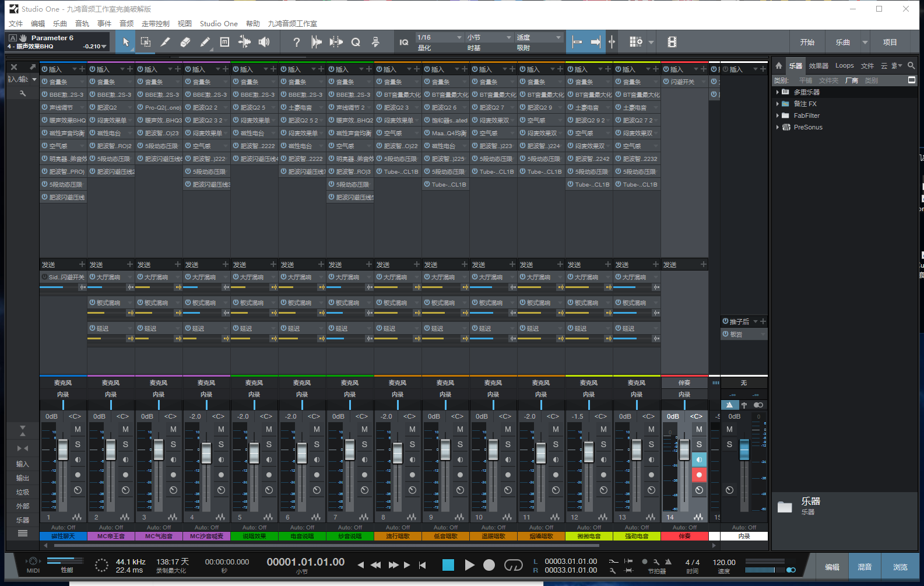924x586 pixels.
Task: Click the 开始 button in top toolbar
Action: [x=807, y=42]
